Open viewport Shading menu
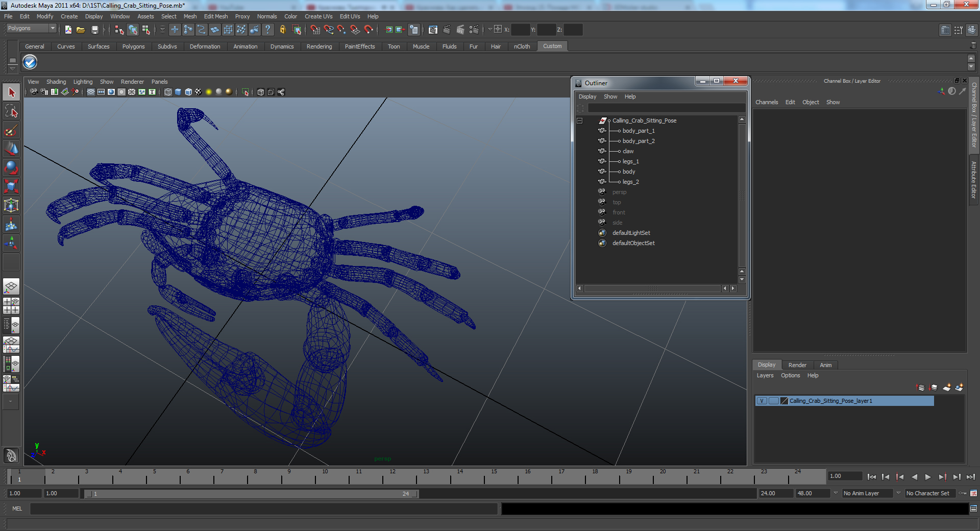The width and height of the screenshot is (980, 531). tap(56, 82)
